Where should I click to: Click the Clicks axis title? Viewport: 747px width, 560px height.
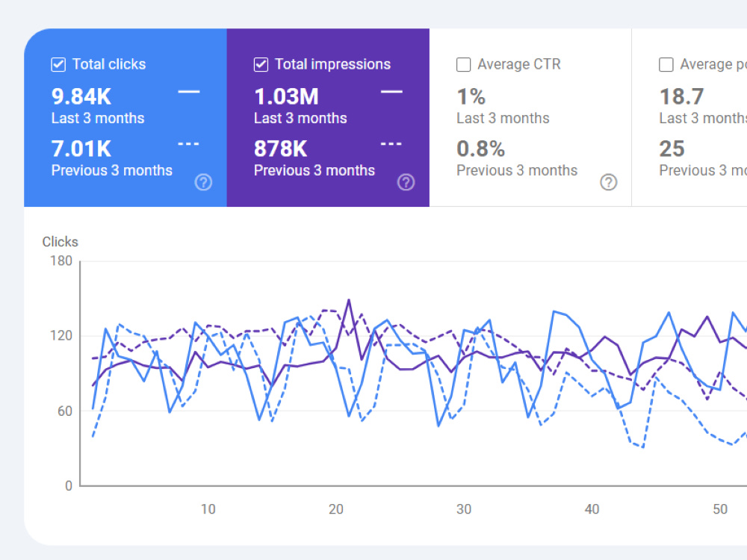(x=60, y=242)
